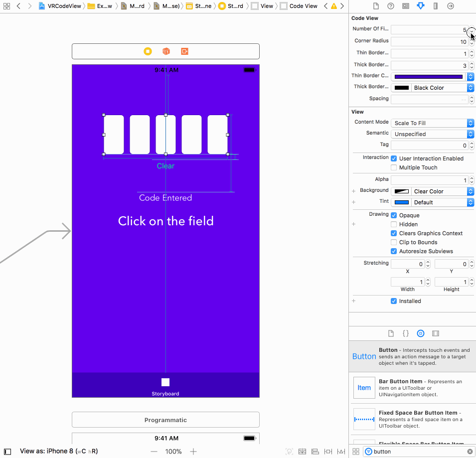Open the Content Mode dropdown
This screenshot has height=458, width=476.
pos(432,123)
